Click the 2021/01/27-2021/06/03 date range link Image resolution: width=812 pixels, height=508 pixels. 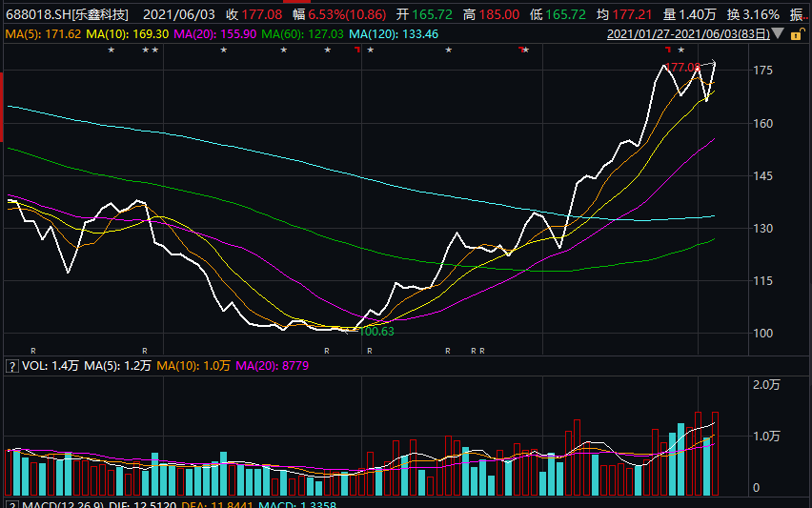(x=689, y=34)
